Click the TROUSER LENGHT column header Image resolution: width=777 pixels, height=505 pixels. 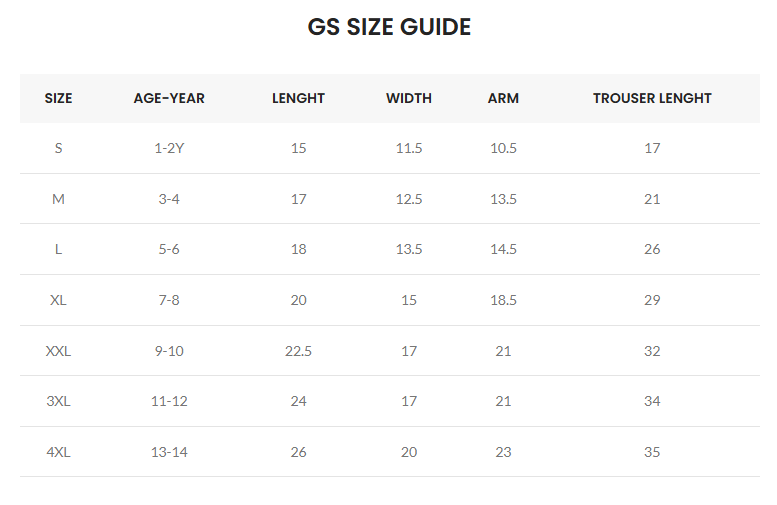(652, 98)
